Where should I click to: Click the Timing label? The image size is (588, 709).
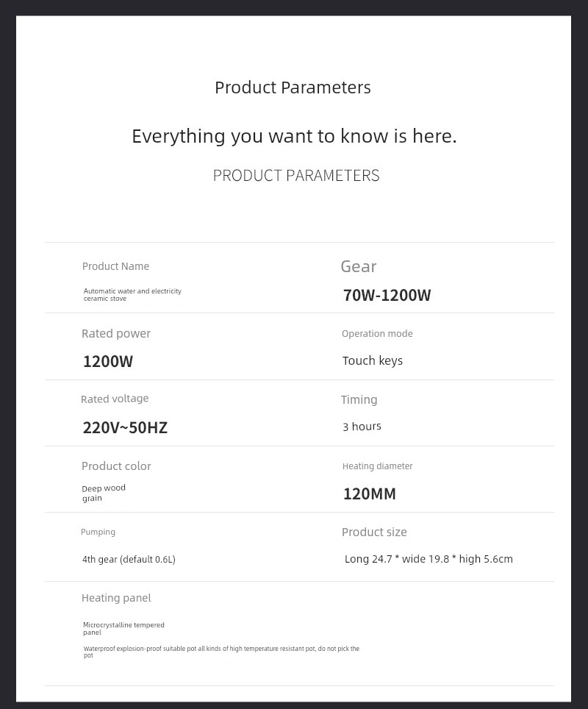[359, 399]
